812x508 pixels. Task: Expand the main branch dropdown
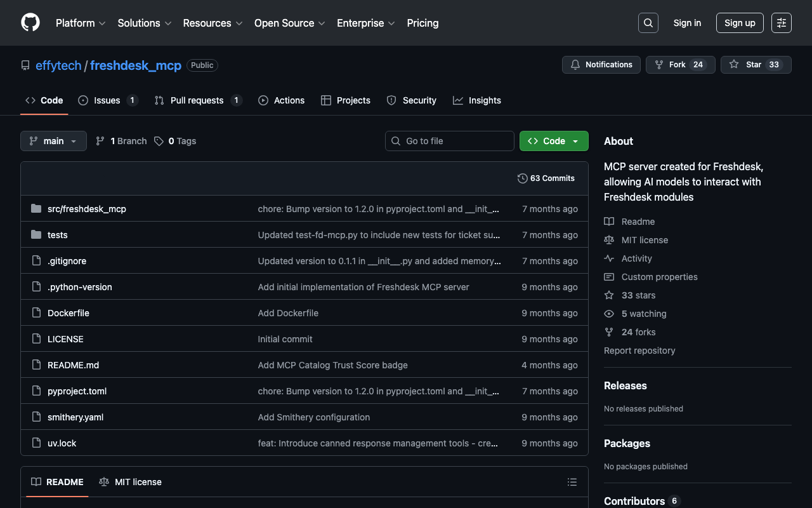tap(53, 141)
